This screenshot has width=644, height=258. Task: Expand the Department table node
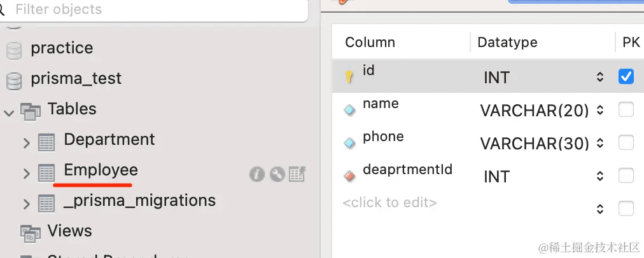26,142
